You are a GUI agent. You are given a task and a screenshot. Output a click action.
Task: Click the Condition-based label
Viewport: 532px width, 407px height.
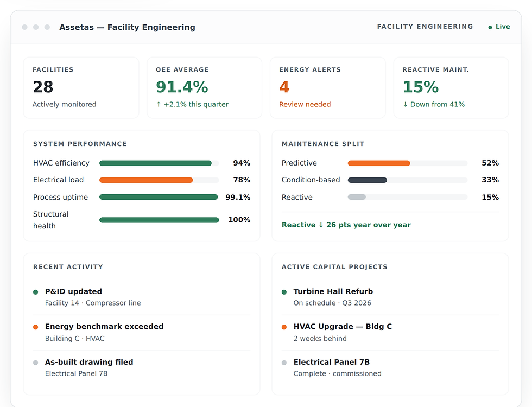[x=311, y=180]
